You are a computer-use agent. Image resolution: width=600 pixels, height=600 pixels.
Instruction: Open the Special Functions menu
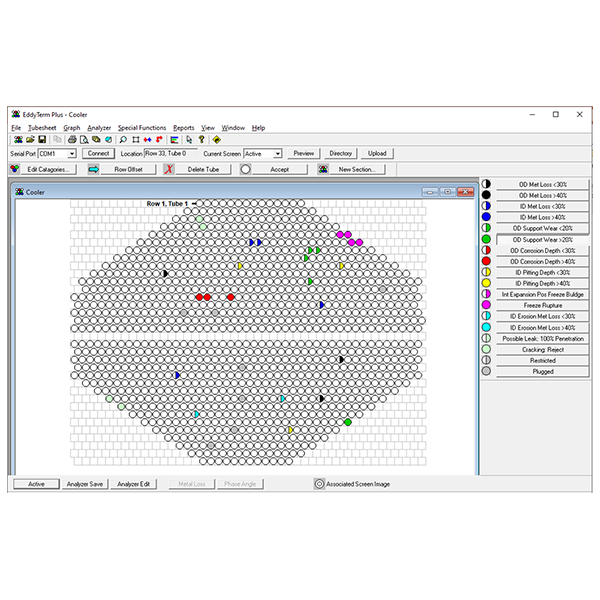pyautogui.click(x=141, y=128)
